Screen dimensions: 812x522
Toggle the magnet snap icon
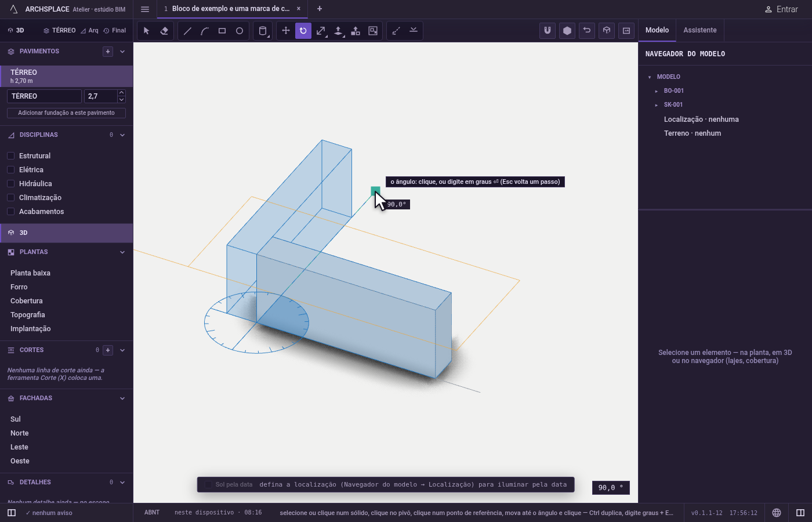pyautogui.click(x=548, y=31)
